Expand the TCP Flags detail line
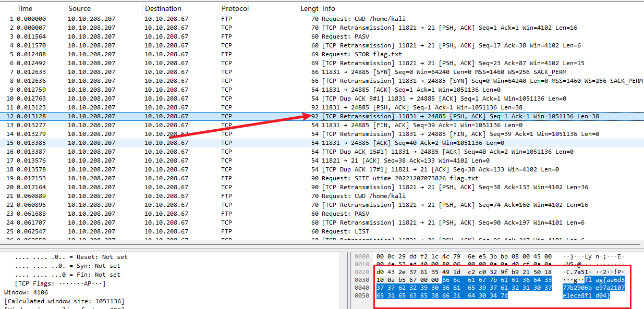The width and height of the screenshot is (644, 309). coord(61,283)
